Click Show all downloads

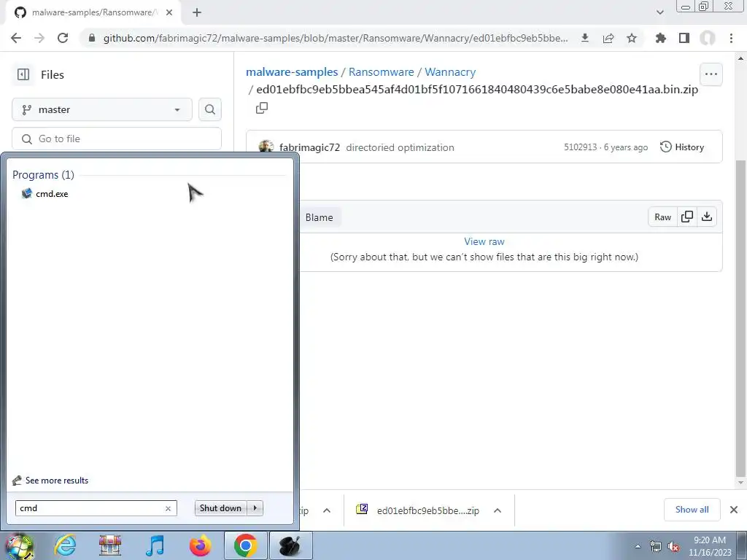(692, 510)
